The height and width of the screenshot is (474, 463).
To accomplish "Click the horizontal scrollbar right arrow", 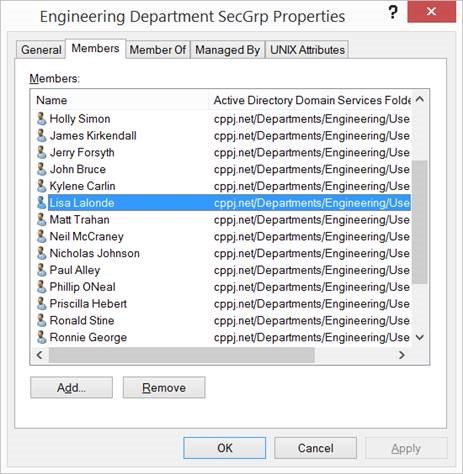I will pyautogui.click(x=402, y=355).
